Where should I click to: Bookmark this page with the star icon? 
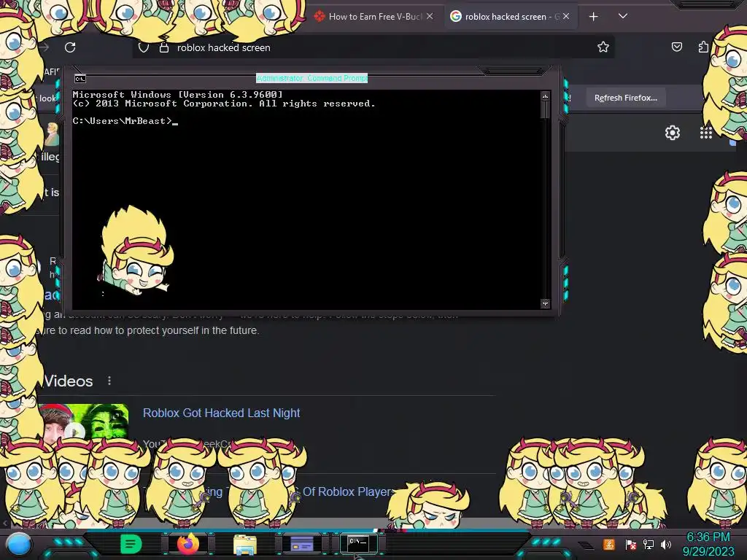click(603, 47)
